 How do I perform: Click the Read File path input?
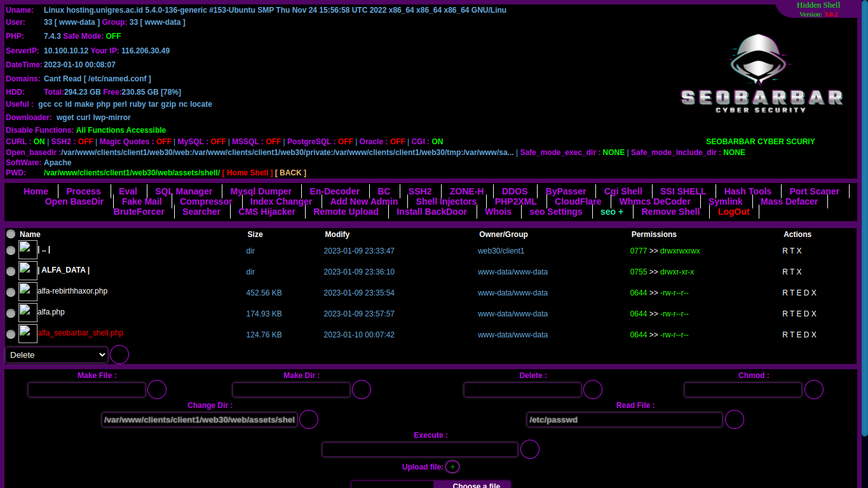coord(625,419)
